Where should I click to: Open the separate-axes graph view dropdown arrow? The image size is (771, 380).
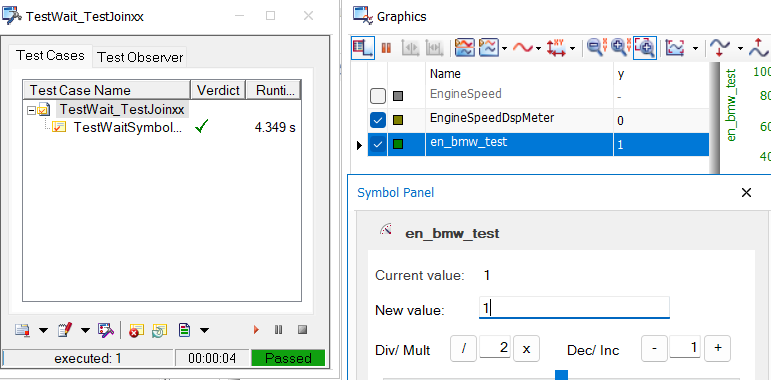(505, 49)
